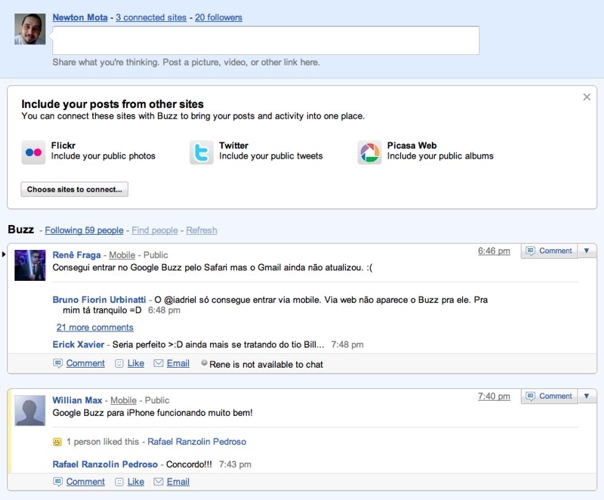
Task: Click comment bubble icon under Renê Fraga post
Action: click(58, 363)
